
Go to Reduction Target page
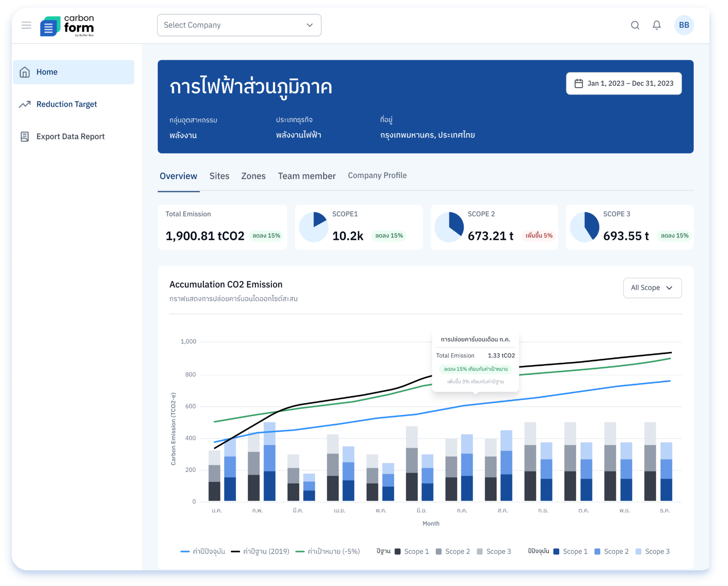point(67,104)
